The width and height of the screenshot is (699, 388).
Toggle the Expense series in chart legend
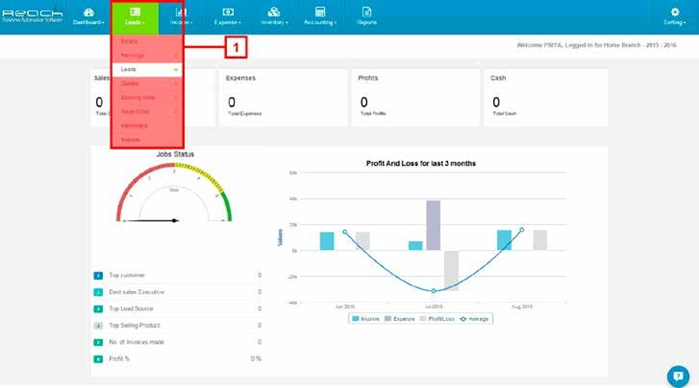tap(399, 319)
